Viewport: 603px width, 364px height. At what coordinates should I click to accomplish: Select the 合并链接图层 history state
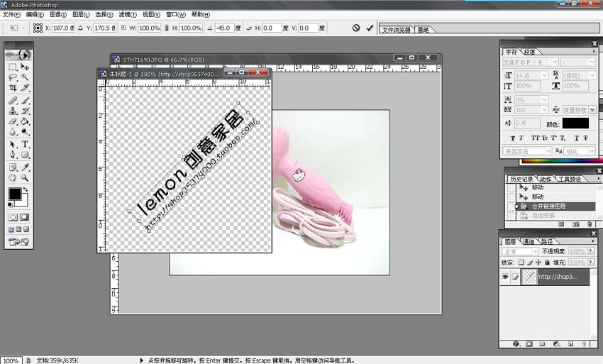click(555, 206)
